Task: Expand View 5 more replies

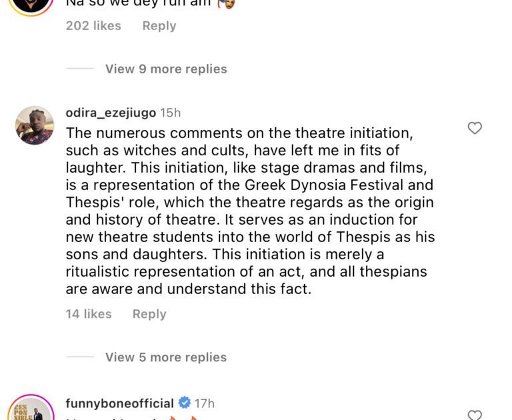Action: click(165, 357)
